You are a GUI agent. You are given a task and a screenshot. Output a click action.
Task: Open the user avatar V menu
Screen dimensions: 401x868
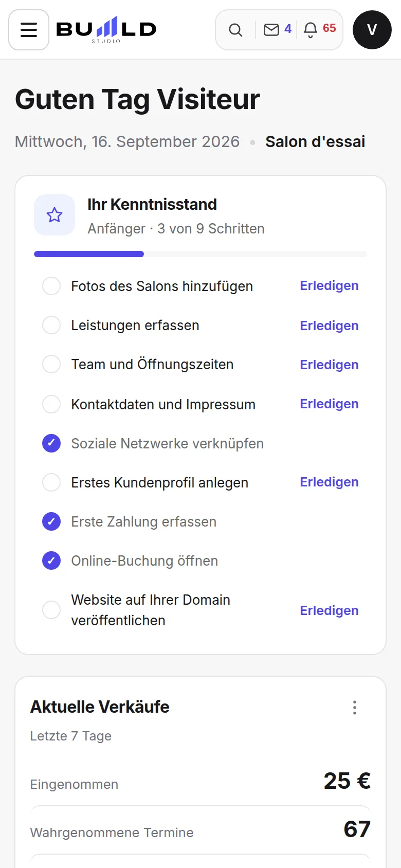(x=372, y=30)
